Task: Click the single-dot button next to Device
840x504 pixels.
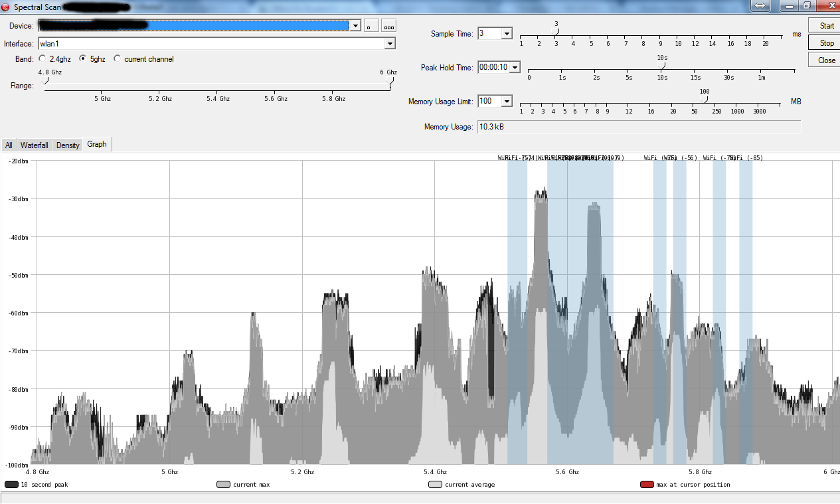Action: [371, 25]
